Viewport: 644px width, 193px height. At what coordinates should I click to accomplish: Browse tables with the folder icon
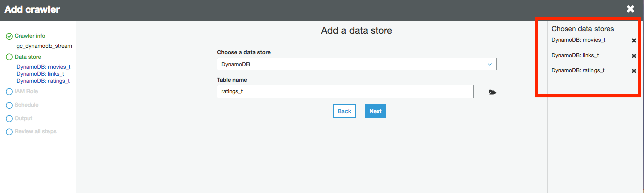[492, 92]
